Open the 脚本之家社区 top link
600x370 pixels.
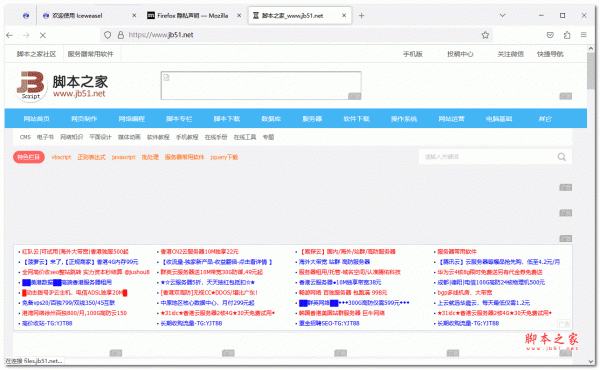tap(36, 54)
